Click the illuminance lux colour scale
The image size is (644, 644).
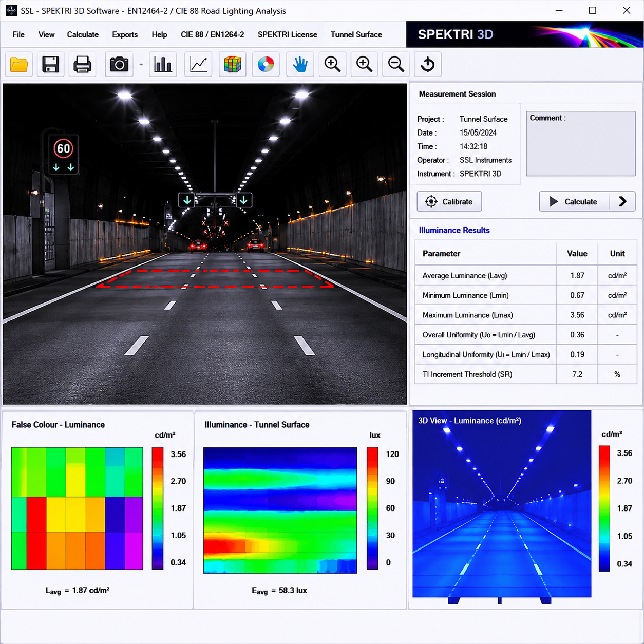[372, 508]
